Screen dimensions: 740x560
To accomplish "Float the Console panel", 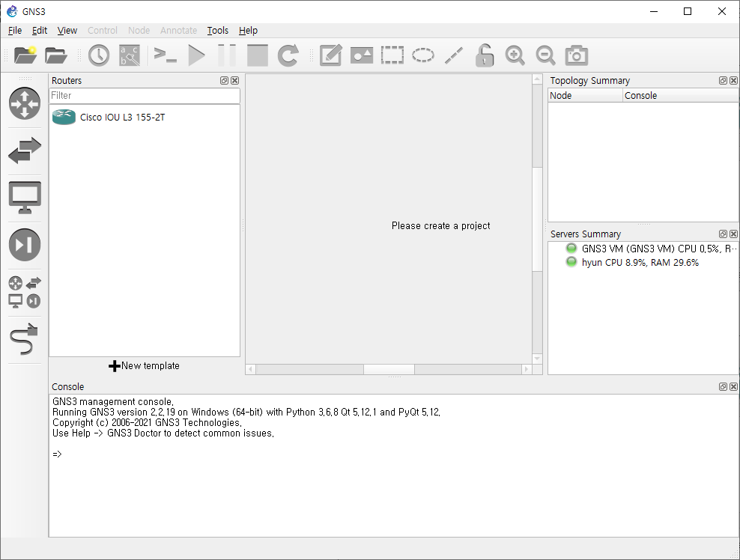I will pos(723,387).
